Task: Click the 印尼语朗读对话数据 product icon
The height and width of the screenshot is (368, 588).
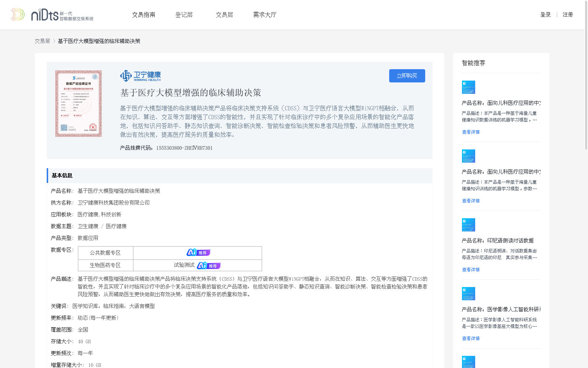Action: 469,225
